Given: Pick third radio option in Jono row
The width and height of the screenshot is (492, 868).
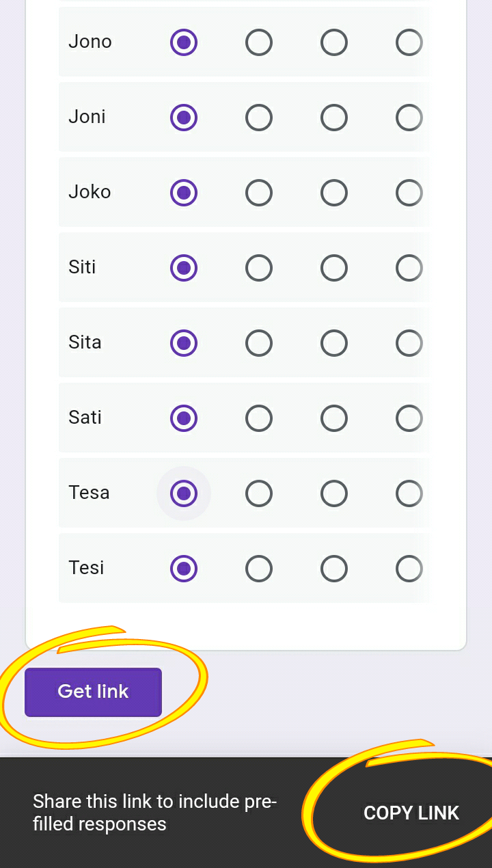Looking at the screenshot, I should point(333,42).
